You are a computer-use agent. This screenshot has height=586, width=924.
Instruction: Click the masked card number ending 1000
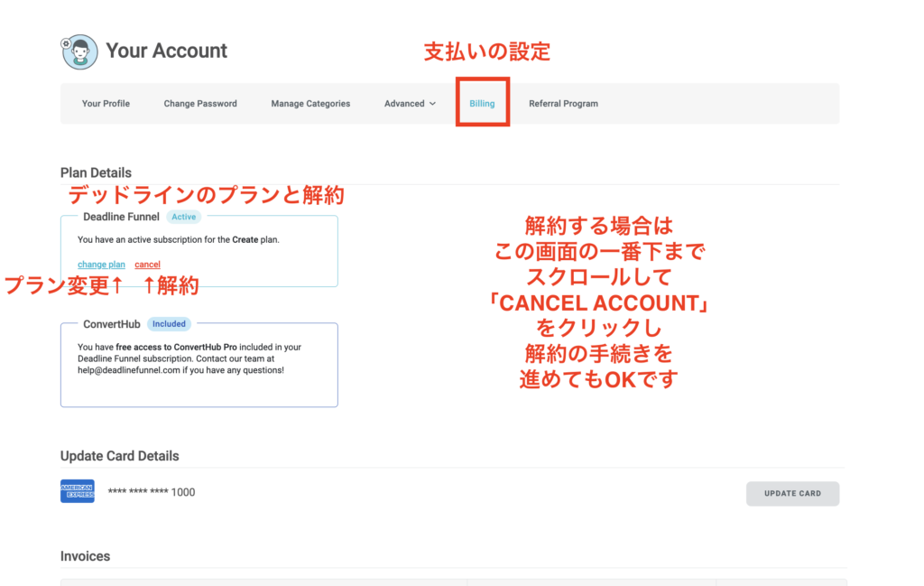(x=152, y=492)
